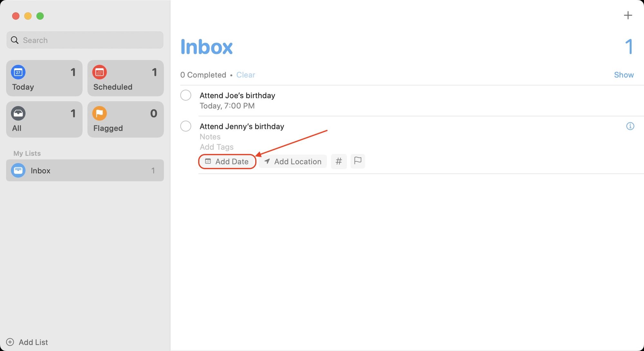Click the Add Tags input field

point(216,146)
